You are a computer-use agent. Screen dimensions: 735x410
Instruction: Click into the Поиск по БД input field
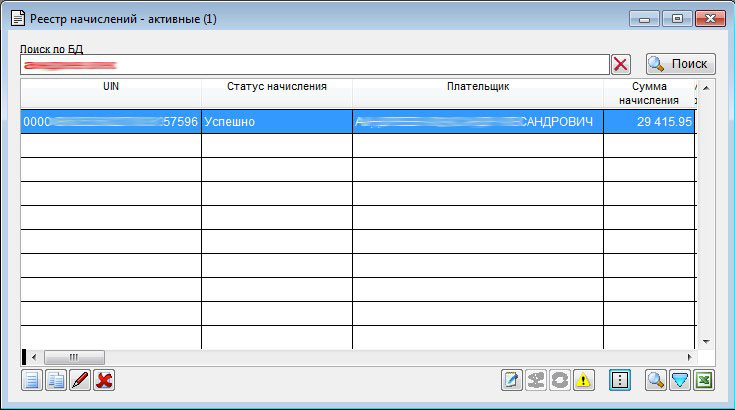tap(315, 64)
